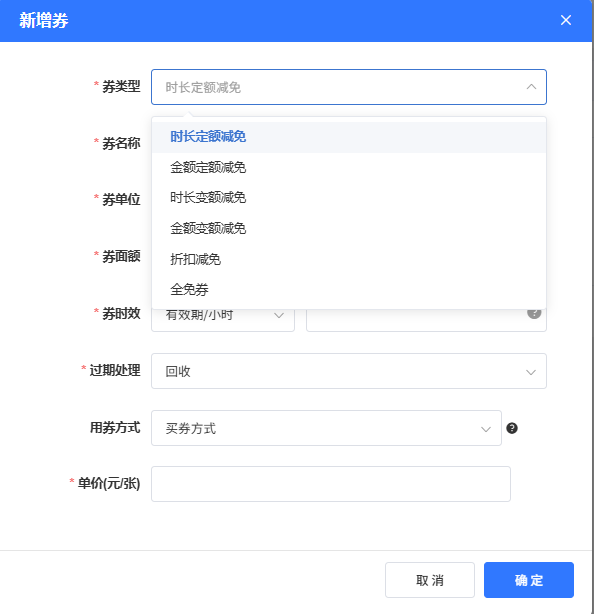Focus the 单价(元/张) input field
594x614 pixels.
point(331,484)
